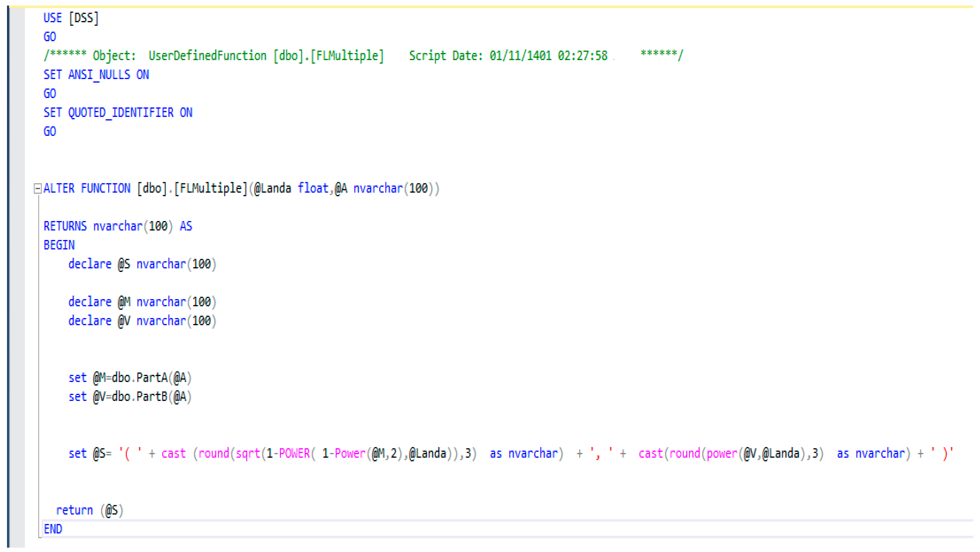The width and height of the screenshot is (980, 552).
Task: Click the RETURNS nvarchar(100) line
Action: (117, 226)
